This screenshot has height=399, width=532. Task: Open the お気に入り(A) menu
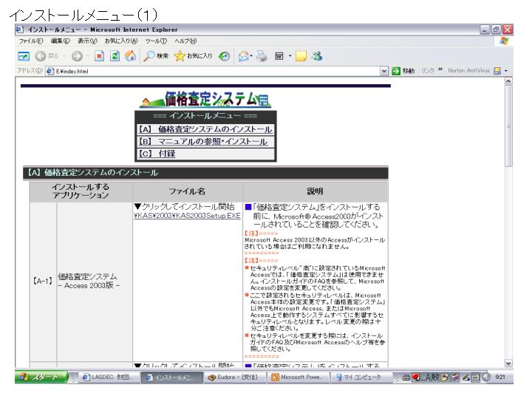pyautogui.click(x=121, y=41)
